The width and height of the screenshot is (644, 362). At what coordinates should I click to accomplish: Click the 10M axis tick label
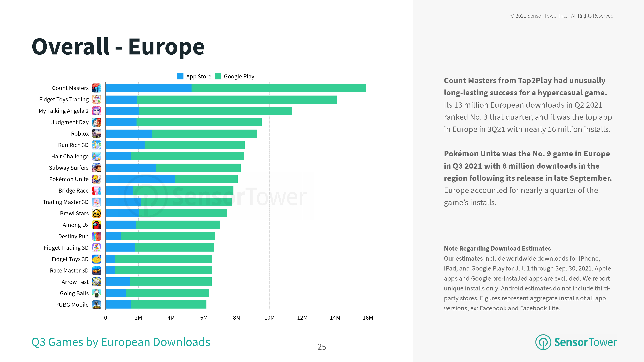pyautogui.click(x=269, y=318)
